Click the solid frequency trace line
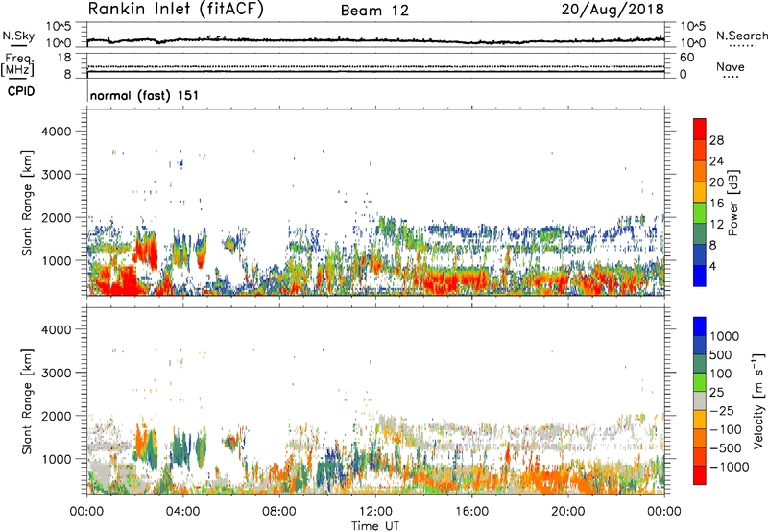768x532 pixels. click(375, 72)
